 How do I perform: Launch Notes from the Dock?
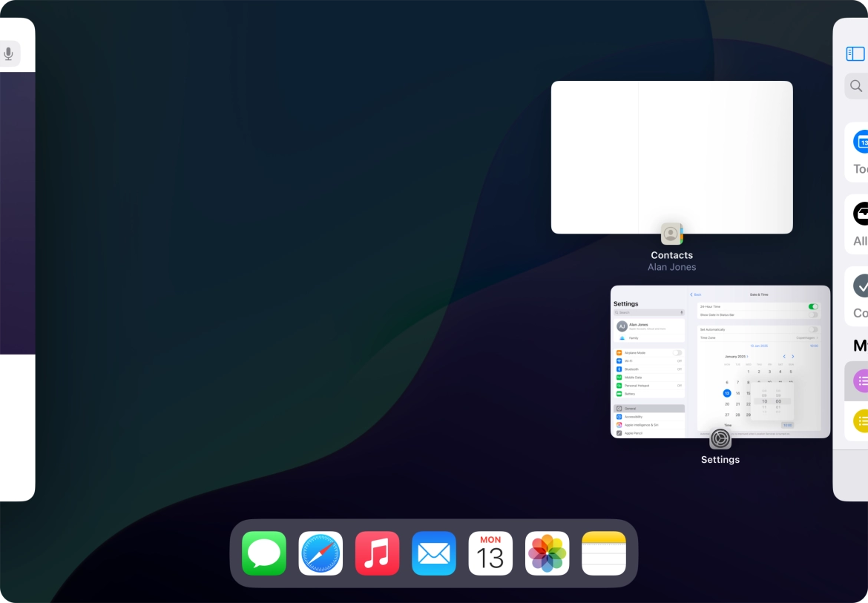(603, 553)
